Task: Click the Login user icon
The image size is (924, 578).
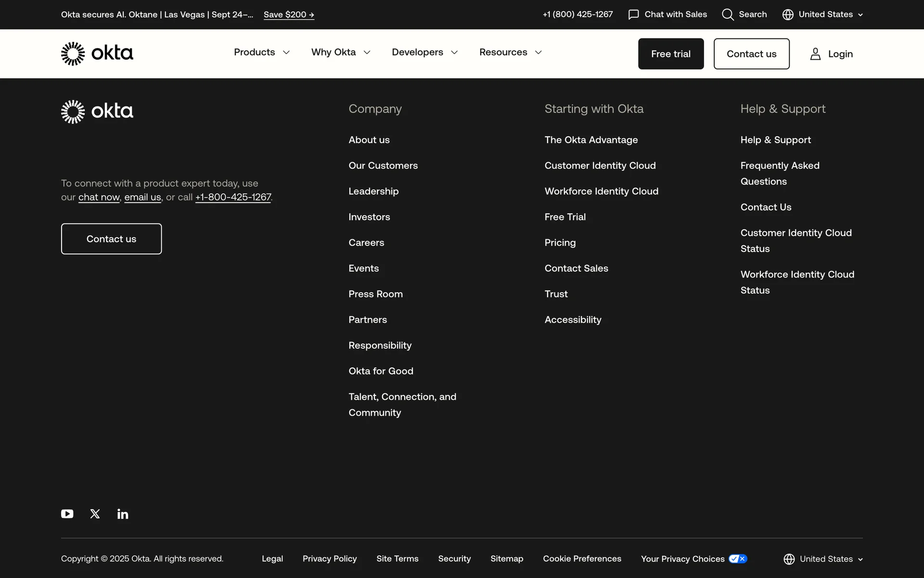Action: [815, 54]
